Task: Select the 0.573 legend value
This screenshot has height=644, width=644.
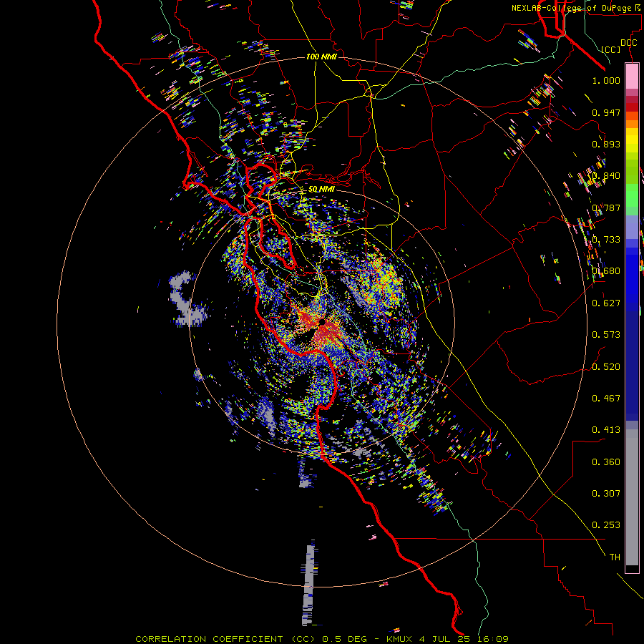Action: coord(606,335)
